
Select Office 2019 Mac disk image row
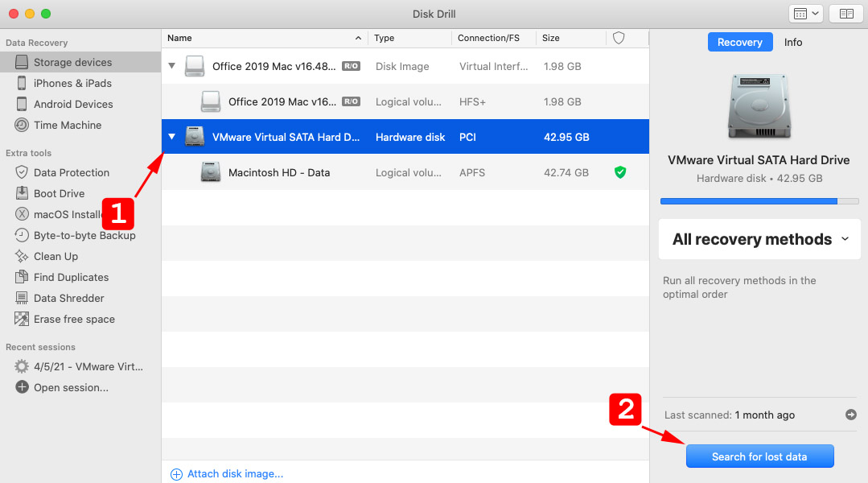point(405,66)
